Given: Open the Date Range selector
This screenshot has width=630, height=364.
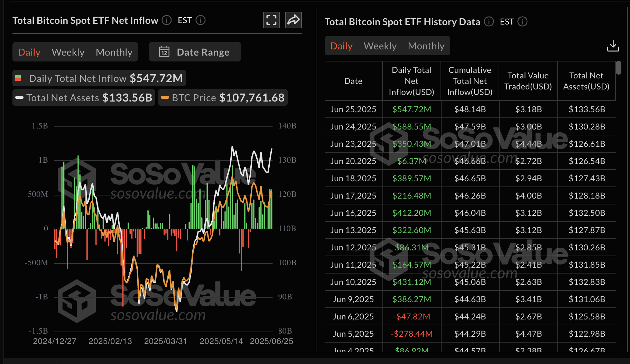Looking at the screenshot, I should pyautogui.click(x=195, y=52).
